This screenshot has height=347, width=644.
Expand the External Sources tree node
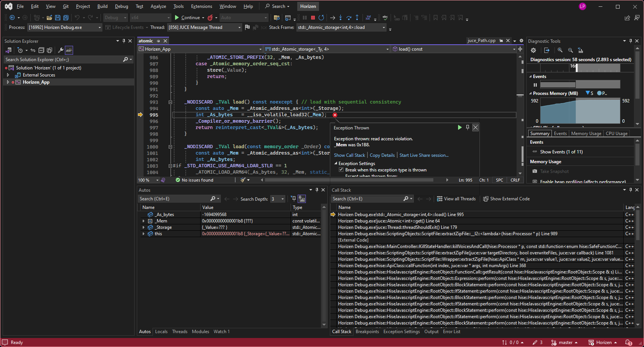[x=8, y=75]
